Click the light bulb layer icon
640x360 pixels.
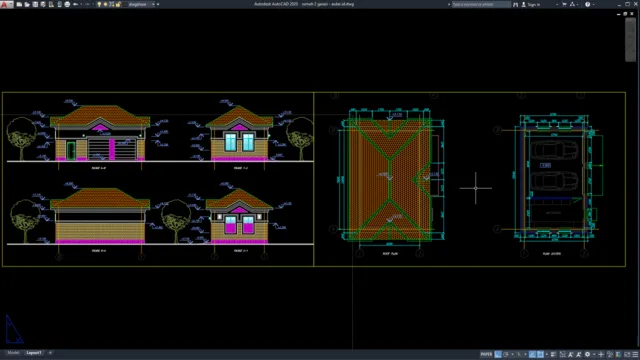tap(99, 4)
